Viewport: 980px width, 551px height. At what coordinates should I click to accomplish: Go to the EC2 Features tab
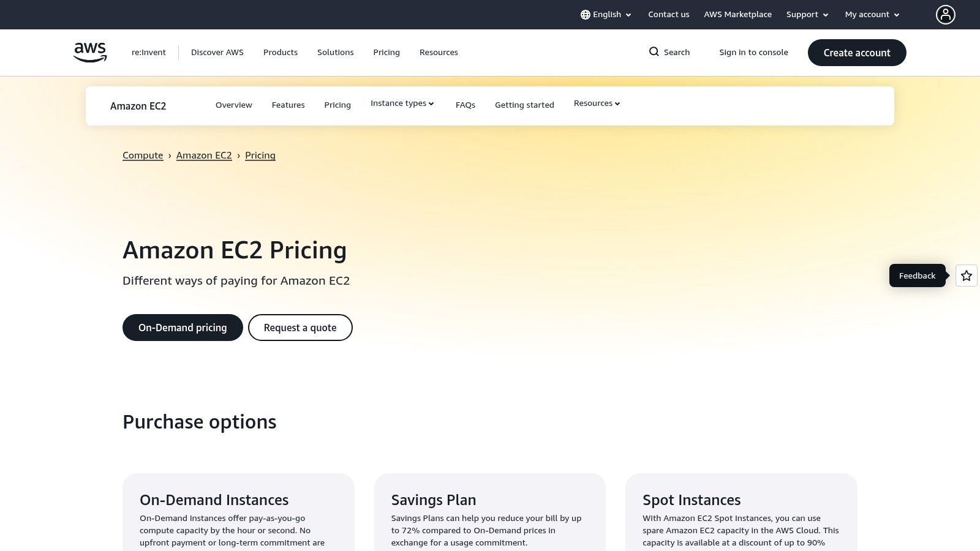coord(288,105)
